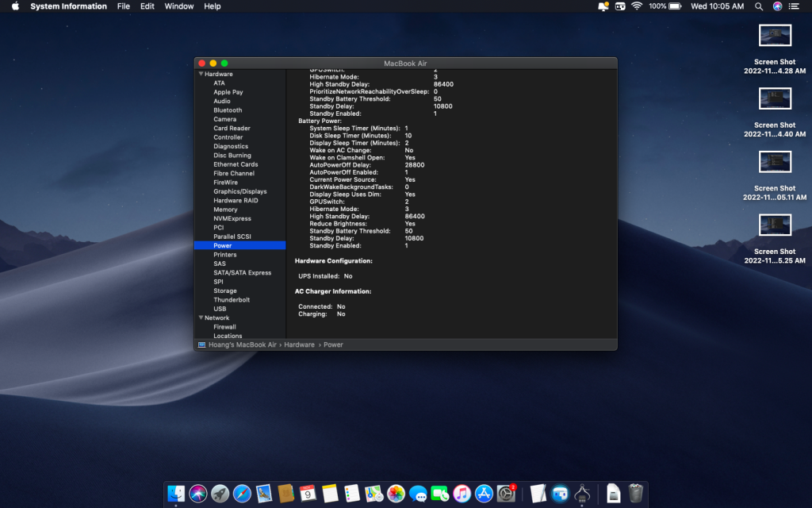Click battery 100% status in menu bar
Viewport: 812px width, 508px height.
(x=665, y=6)
